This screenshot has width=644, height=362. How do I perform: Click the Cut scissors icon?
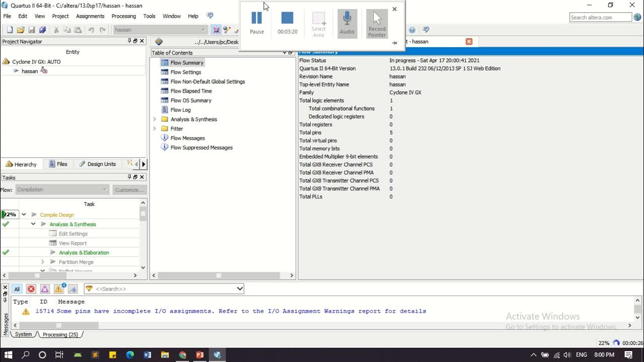coord(56,30)
